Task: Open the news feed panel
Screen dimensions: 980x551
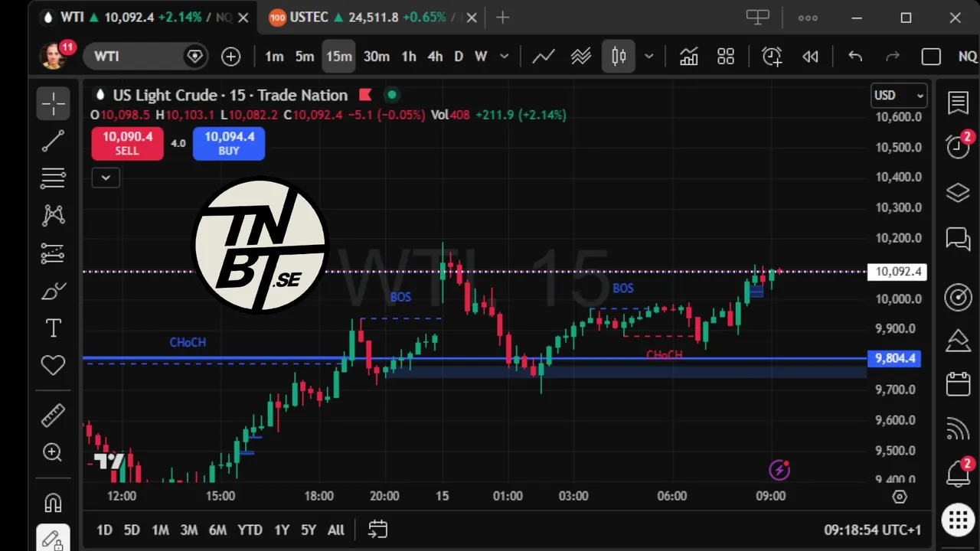Action: (958, 429)
